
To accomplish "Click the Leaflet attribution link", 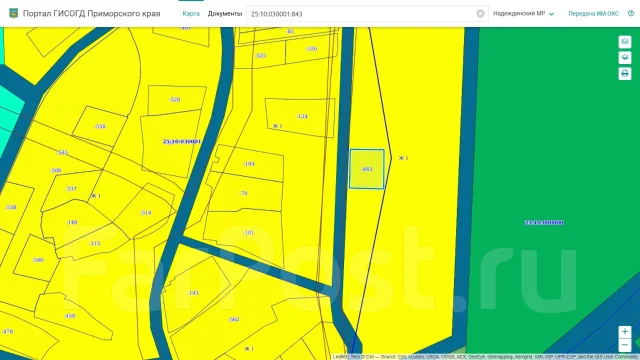I will (340, 357).
